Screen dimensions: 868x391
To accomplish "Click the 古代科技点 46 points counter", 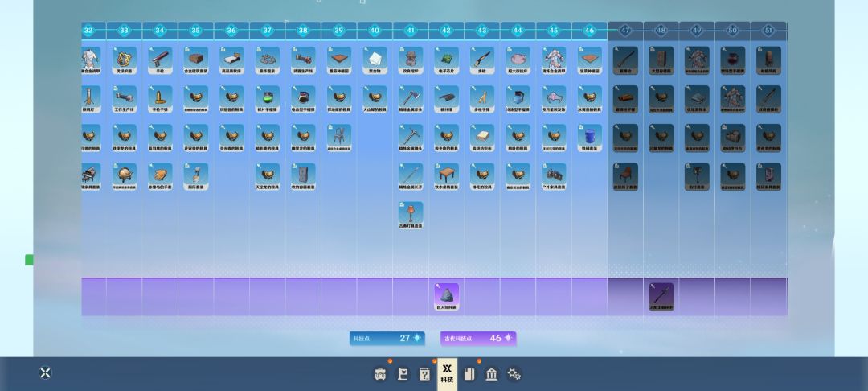I will click(478, 339).
